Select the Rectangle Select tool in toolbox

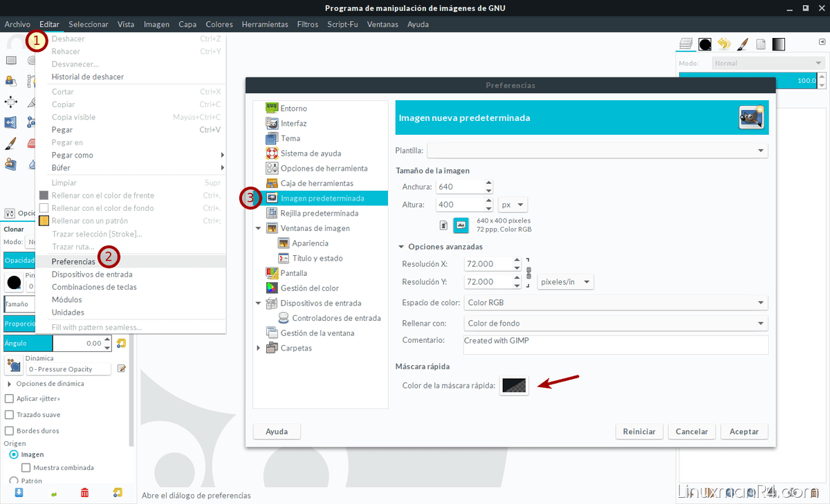tap(10, 61)
